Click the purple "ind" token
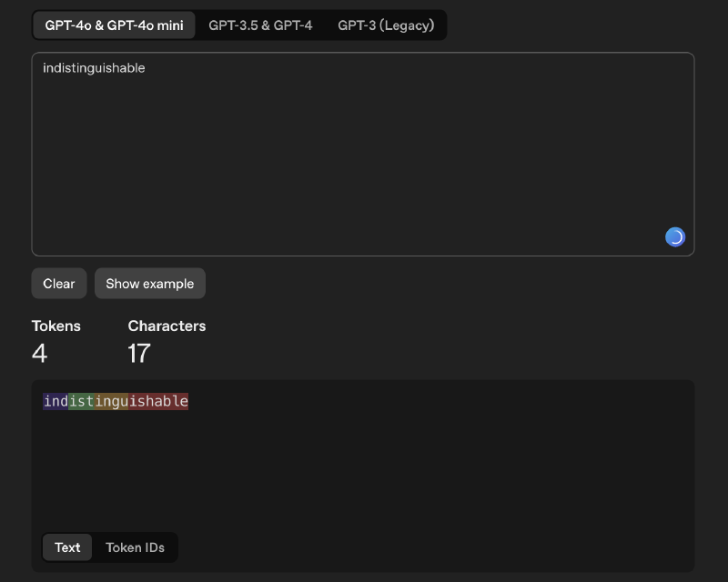Viewport: 728px width, 582px height. (x=56, y=401)
